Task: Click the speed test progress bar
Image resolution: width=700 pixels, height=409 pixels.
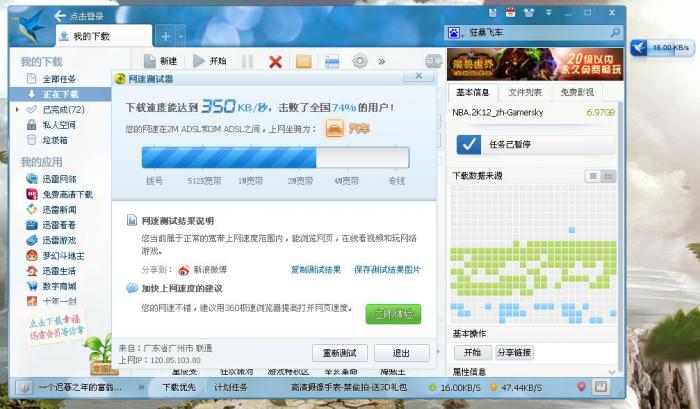Action: [275, 158]
